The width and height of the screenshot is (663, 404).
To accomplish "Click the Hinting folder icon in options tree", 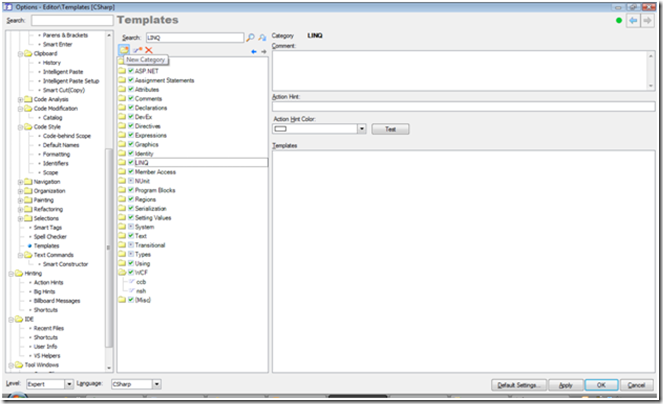I will [19, 273].
